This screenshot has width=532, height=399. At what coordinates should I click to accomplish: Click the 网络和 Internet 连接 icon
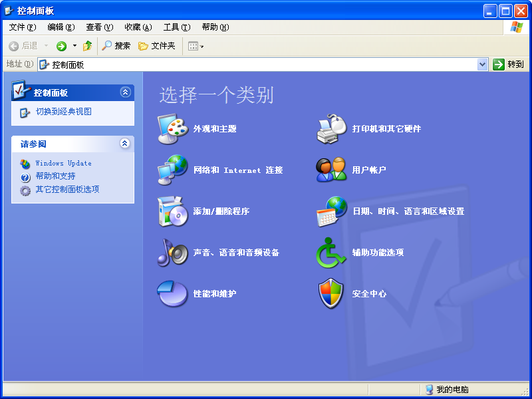pyautogui.click(x=173, y=170)
